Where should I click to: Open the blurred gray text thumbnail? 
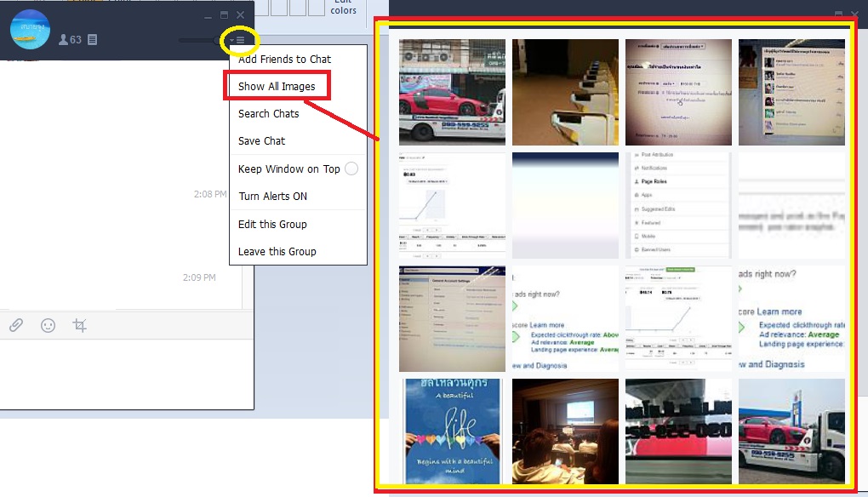coord(791,205)
